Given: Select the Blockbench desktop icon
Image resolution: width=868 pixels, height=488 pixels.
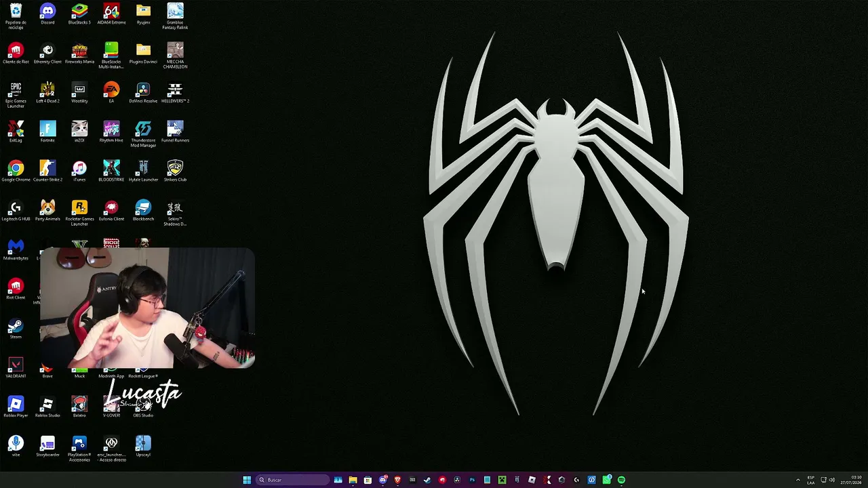Looking at the screenshot, I should point(143,211).
